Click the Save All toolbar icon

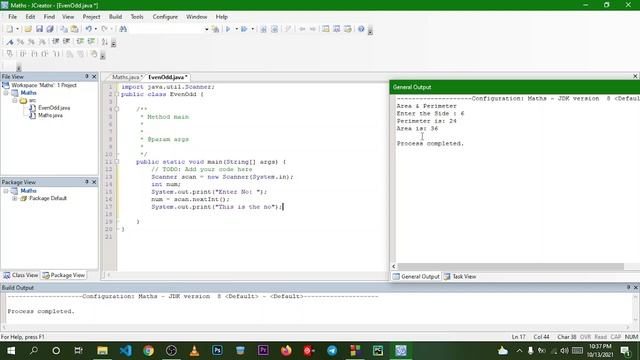50,29
